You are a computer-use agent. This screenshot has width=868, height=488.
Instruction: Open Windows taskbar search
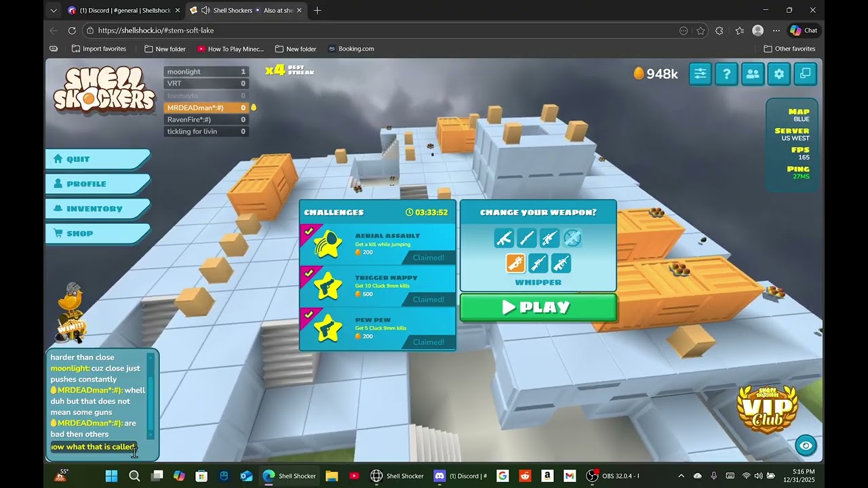134,476
